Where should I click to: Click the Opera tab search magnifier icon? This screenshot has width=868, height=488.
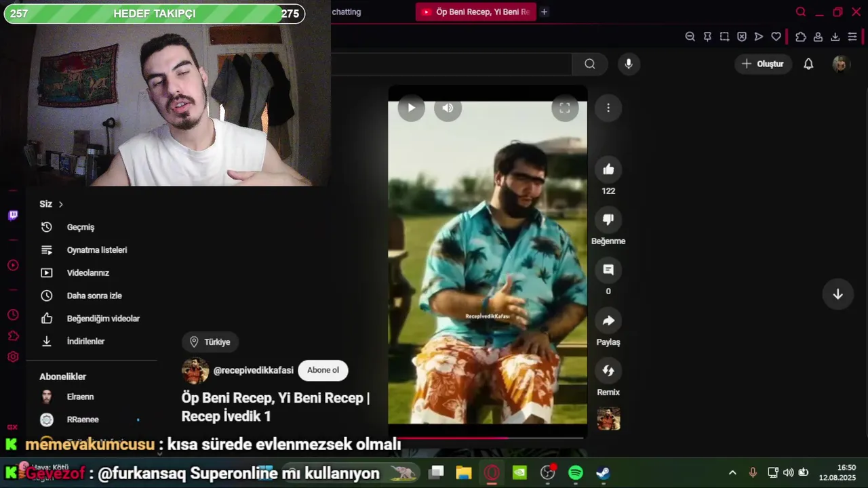pos(801,12)
